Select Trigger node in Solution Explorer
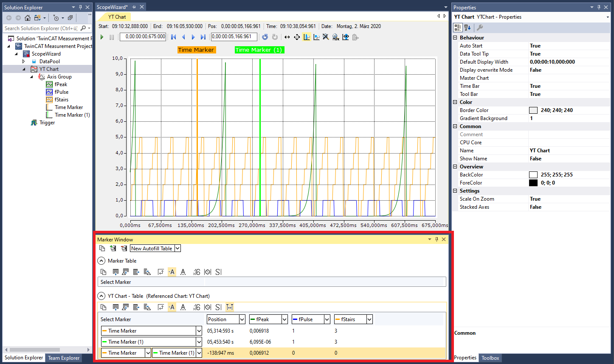 coord(47,123)
